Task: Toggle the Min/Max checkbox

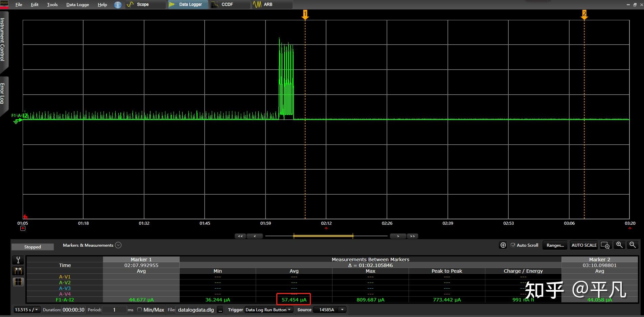Action: pos(139,310)
